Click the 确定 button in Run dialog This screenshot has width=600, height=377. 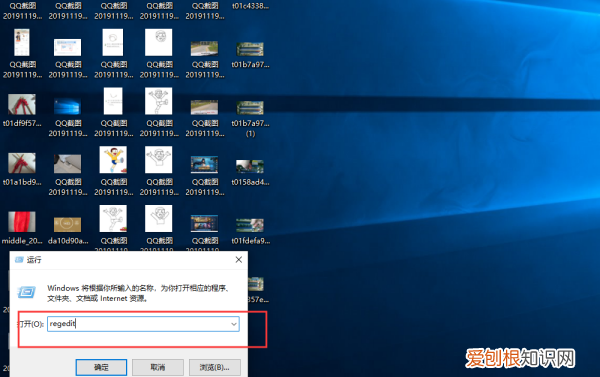coord(101,367)
